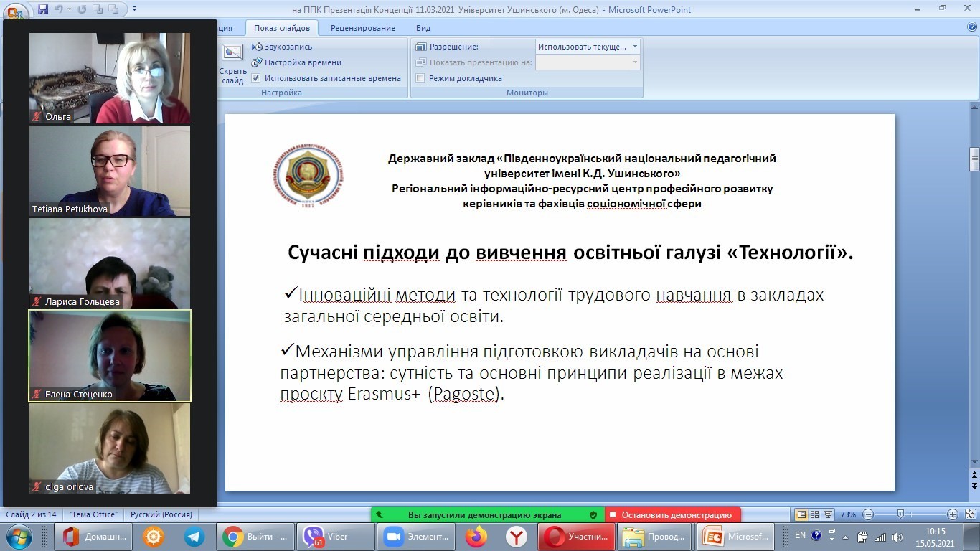Zoom in with the plus button
The height and width of the screenshot is (551, 980).
point(953,514)
